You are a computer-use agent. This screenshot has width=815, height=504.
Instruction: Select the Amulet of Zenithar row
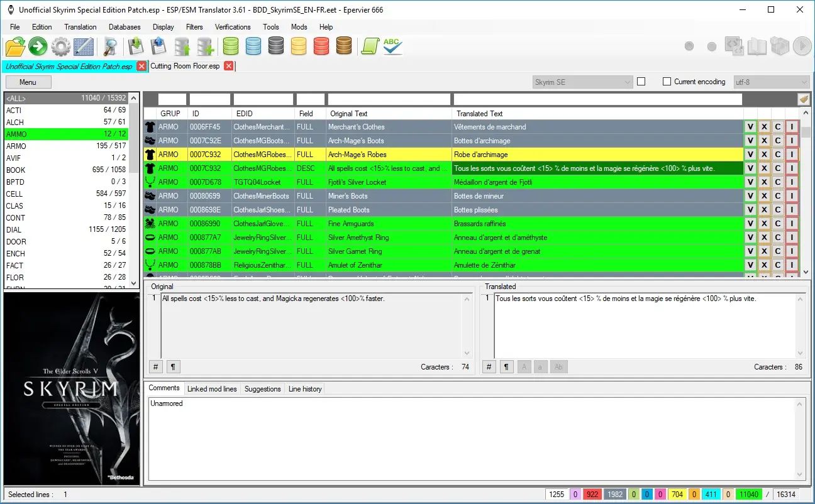click(x=443, y=265)
